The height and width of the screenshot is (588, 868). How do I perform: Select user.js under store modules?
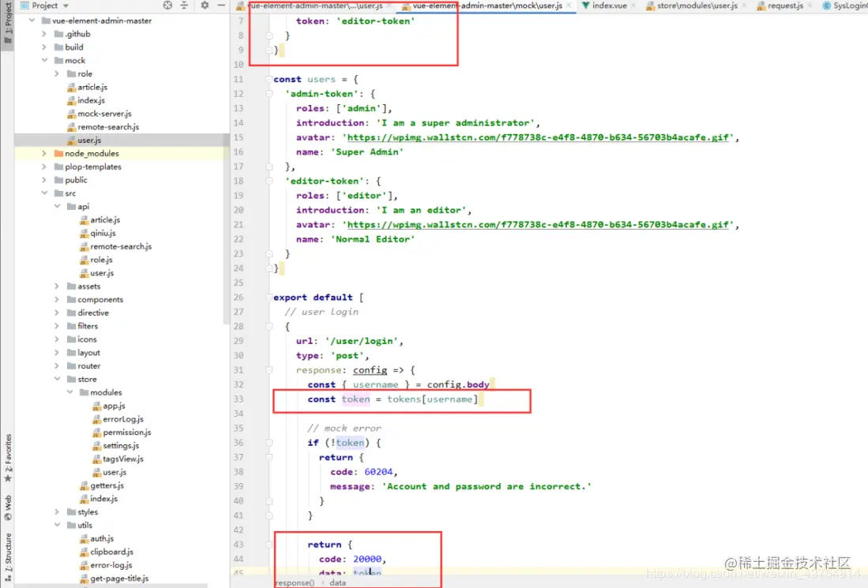(x=115, y=473)
